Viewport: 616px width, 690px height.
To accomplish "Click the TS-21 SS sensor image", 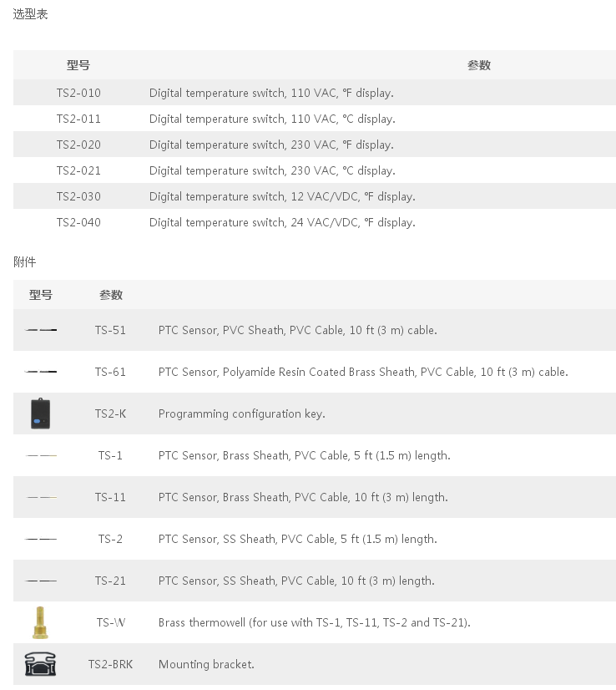I will [x=41, y=581].
